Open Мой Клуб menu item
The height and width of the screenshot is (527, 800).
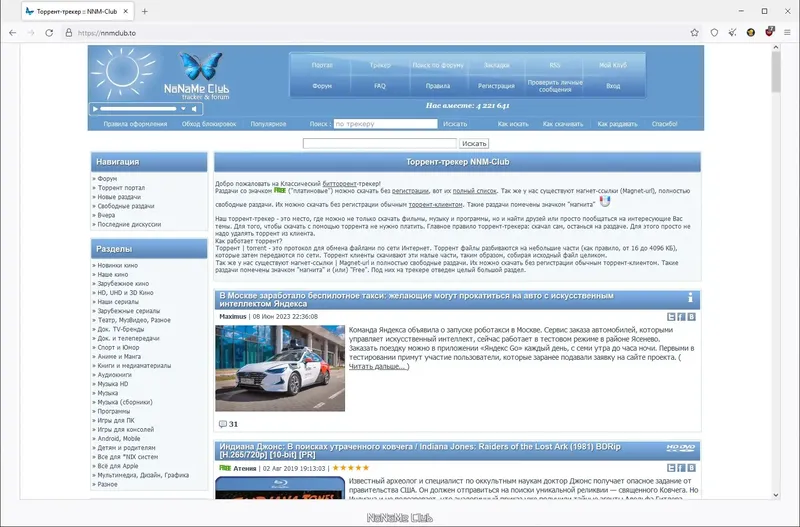[x=613, y=65]
